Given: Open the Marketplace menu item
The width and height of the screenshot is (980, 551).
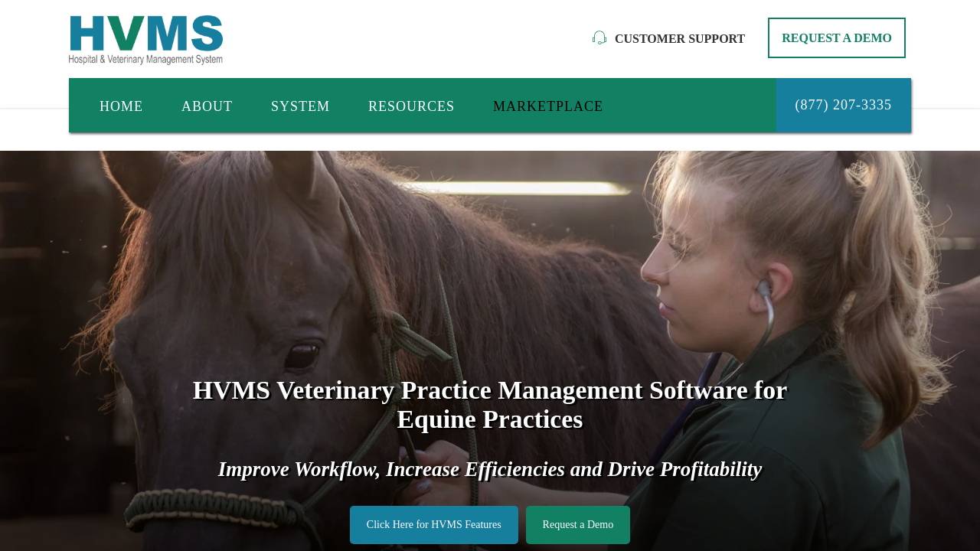Looking at the screenshot, I should 548,106.
